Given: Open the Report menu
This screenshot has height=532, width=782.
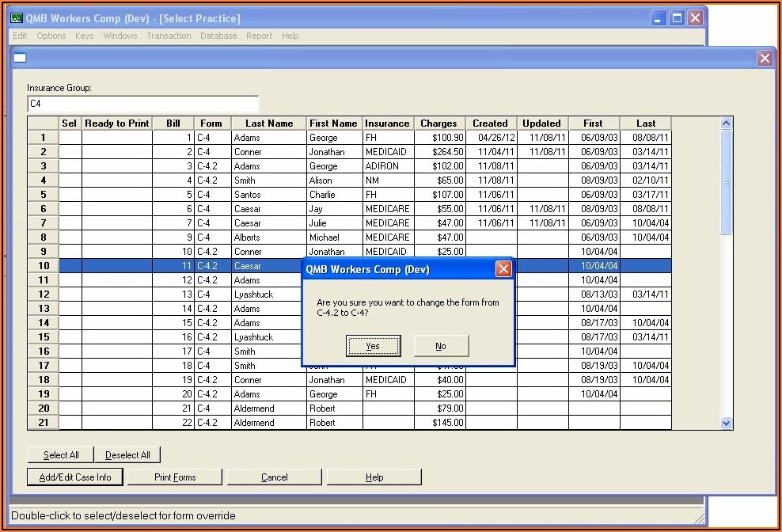Looking at the screenshot, I should (259, 36).
